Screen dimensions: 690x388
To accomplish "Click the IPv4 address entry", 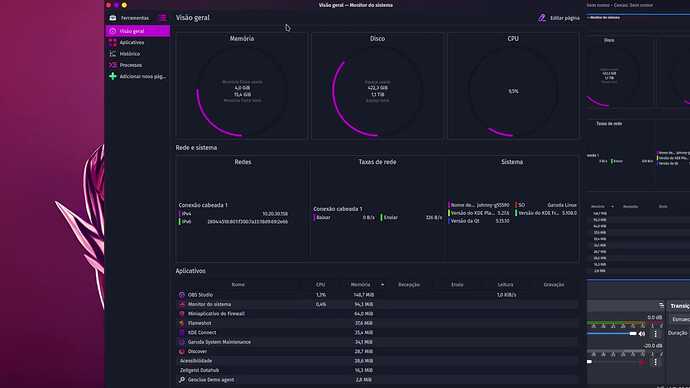I will click(233, 214).
